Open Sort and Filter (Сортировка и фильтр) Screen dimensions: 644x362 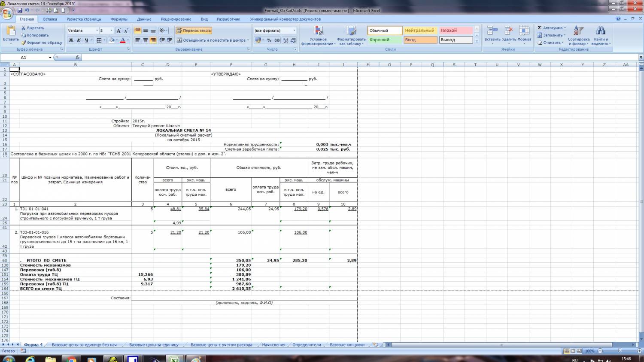pyautogui.click(x=578, y=36)
